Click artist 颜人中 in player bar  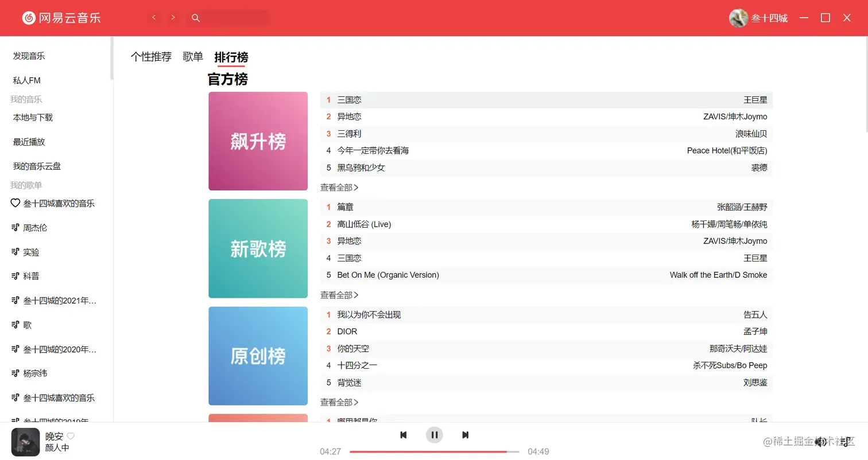click(57, 447)
